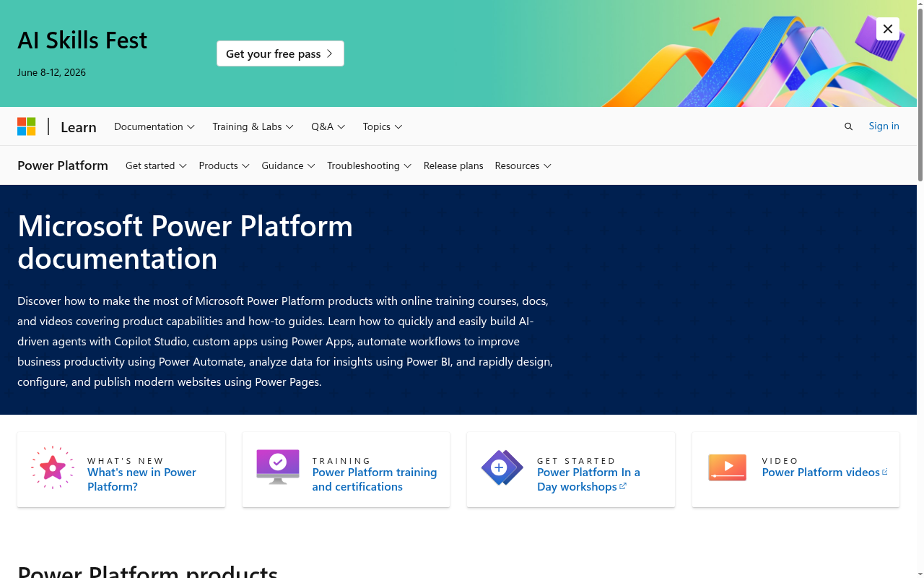Screen dimensions: 924x578
Task: Click the Microsoft Power Platform documentation heading
Action: (185, 242)
